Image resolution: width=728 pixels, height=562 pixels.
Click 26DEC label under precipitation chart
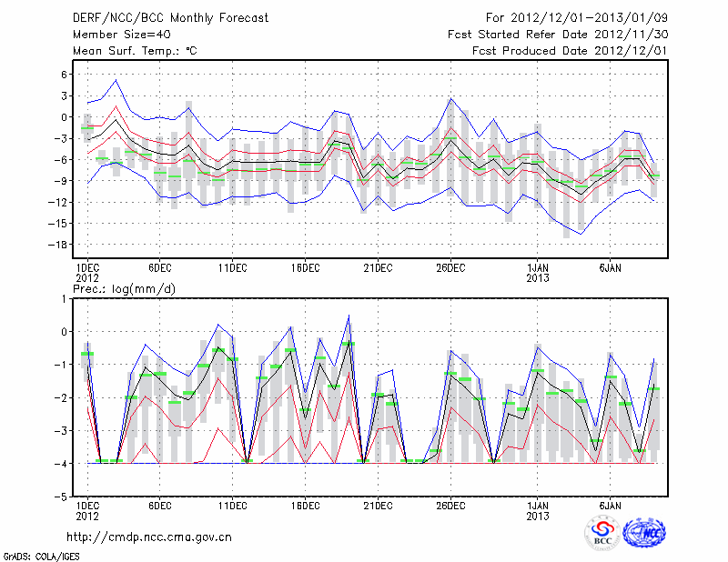point(450,505)
